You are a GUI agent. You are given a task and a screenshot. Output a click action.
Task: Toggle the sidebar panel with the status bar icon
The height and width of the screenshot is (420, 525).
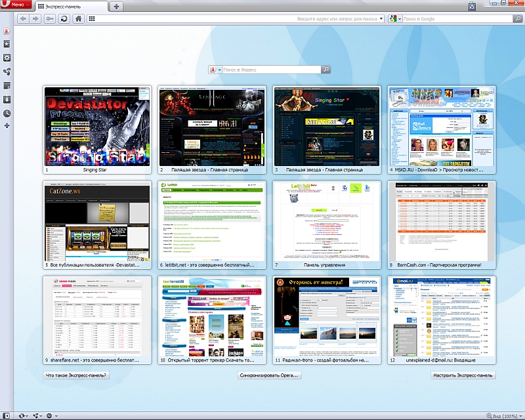coord(6,415)
